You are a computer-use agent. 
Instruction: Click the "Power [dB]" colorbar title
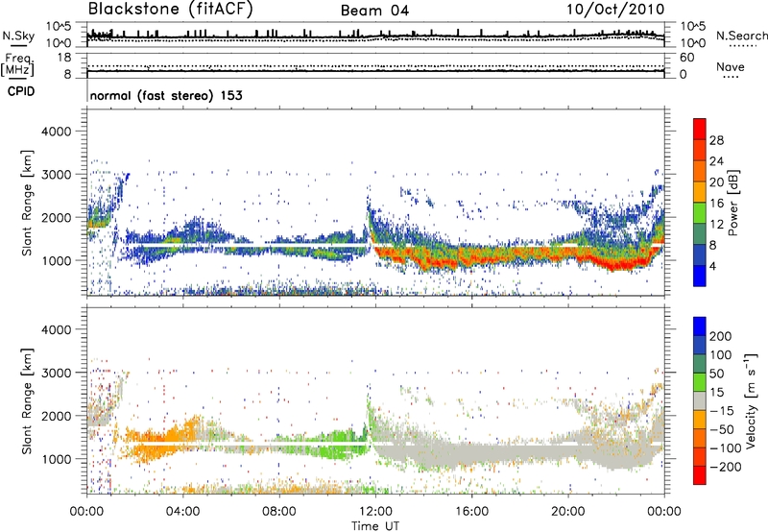732,203
